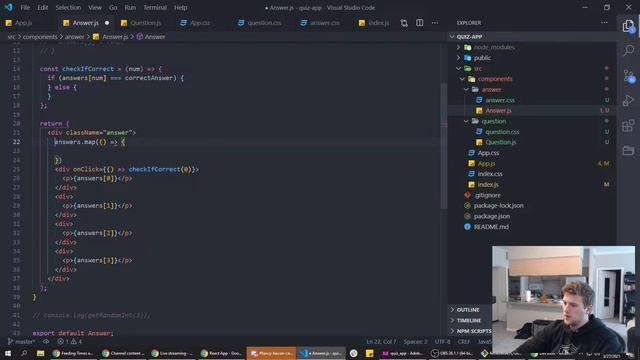Image resolution: width=640 pixels, height=360 pixels.
Task: Open Selection menu
Action: coord(68,8)
